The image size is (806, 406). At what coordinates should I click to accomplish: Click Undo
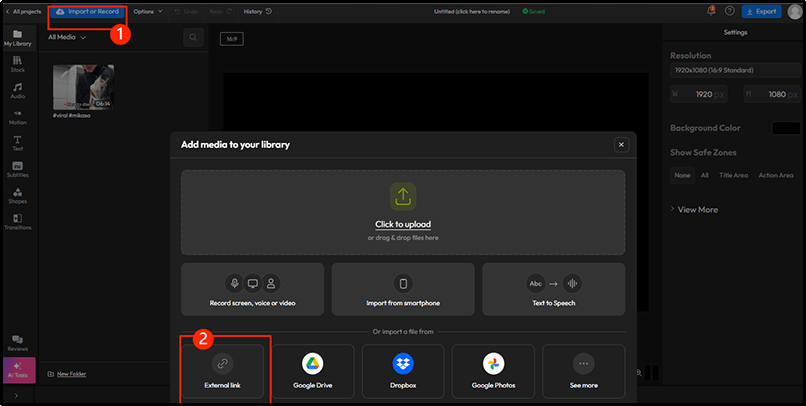pyautogui.click(x=186, y=11)
